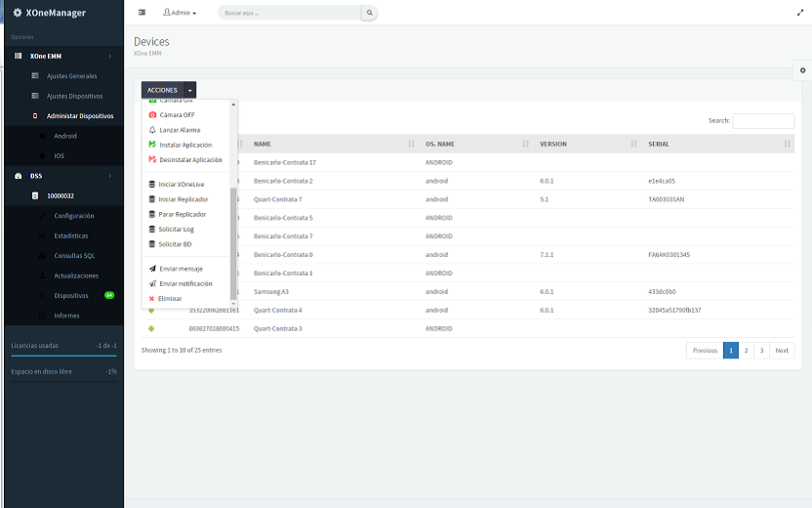The height and width of the screenshot is (508, 812).
Task: Click the Apple iOS icon in sidebar
Action: (43, 155)
